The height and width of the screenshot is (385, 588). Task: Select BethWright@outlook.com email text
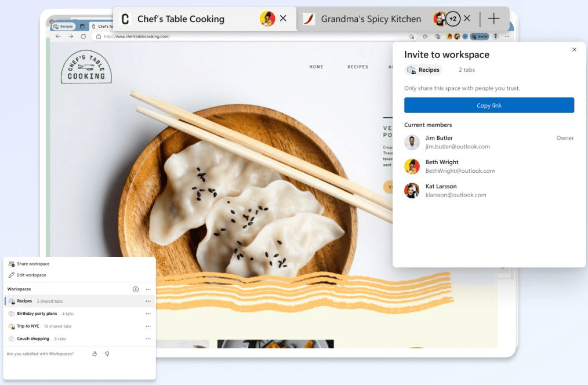[x=460, y=170]
